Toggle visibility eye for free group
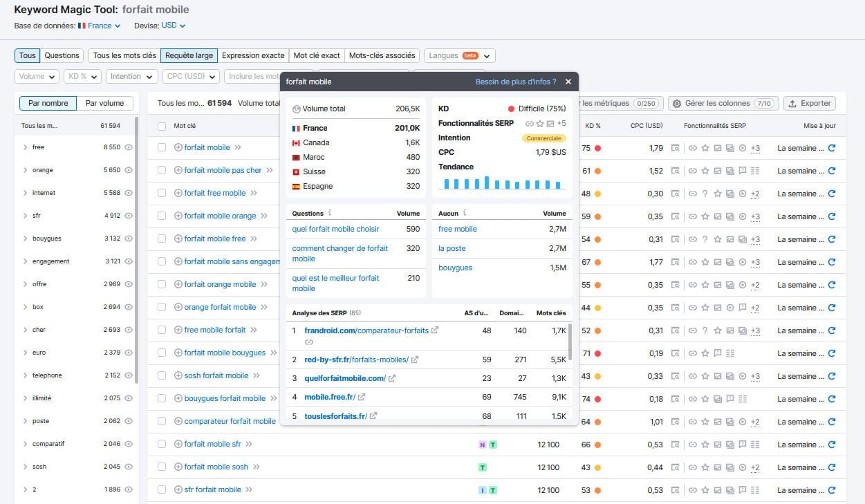 pyautogui.click(x=128, y=147)
